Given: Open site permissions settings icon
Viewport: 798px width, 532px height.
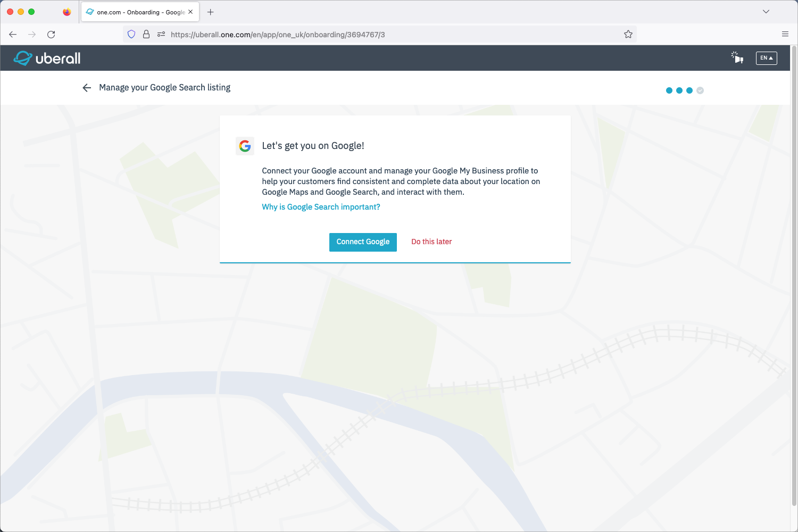Looking at the screenshot, I should pyautogui.click(x=161, y=34).
